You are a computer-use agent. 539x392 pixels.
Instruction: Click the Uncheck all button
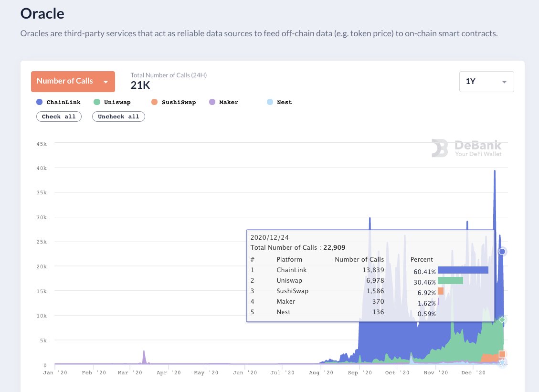[x=118, y=117]
